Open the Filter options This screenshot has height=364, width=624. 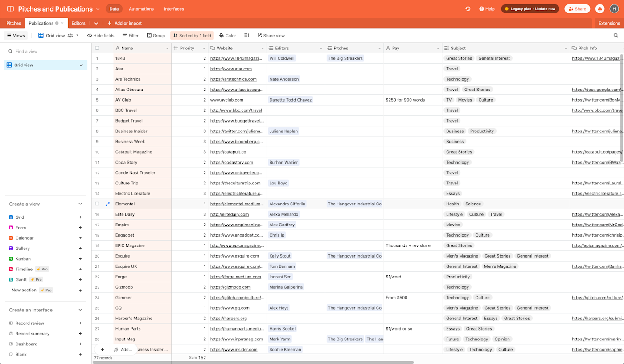(x=130, y=36)
